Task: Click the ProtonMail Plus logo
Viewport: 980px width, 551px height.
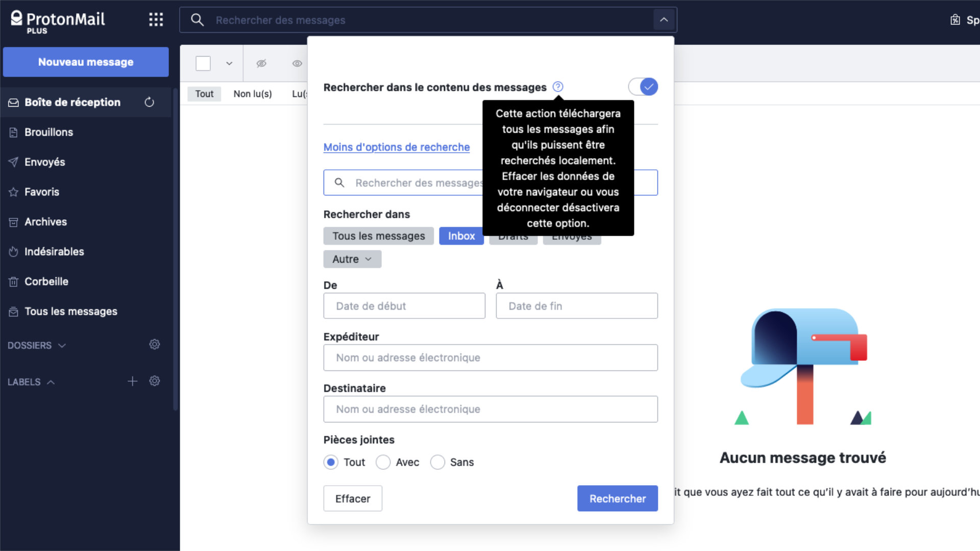Action: 58,22
